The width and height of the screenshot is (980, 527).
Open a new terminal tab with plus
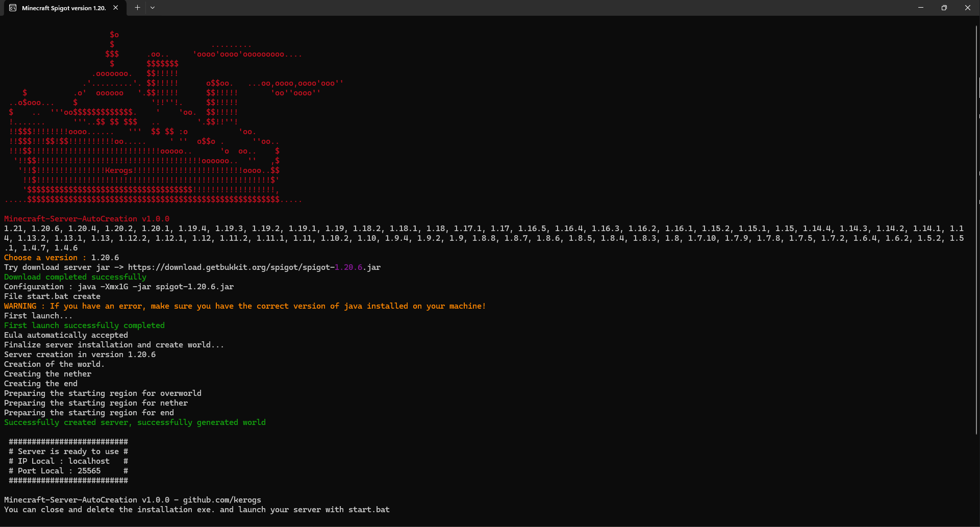point(137,8)
